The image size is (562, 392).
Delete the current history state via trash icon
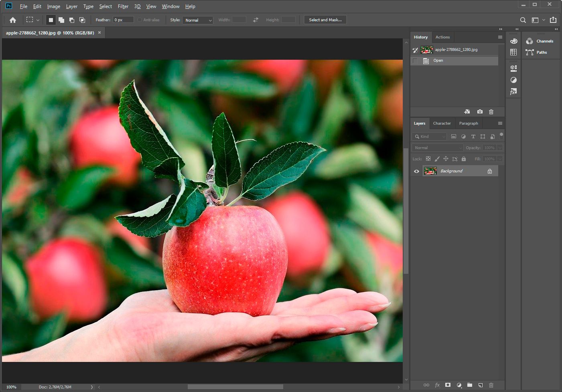(x=491, y=111)
